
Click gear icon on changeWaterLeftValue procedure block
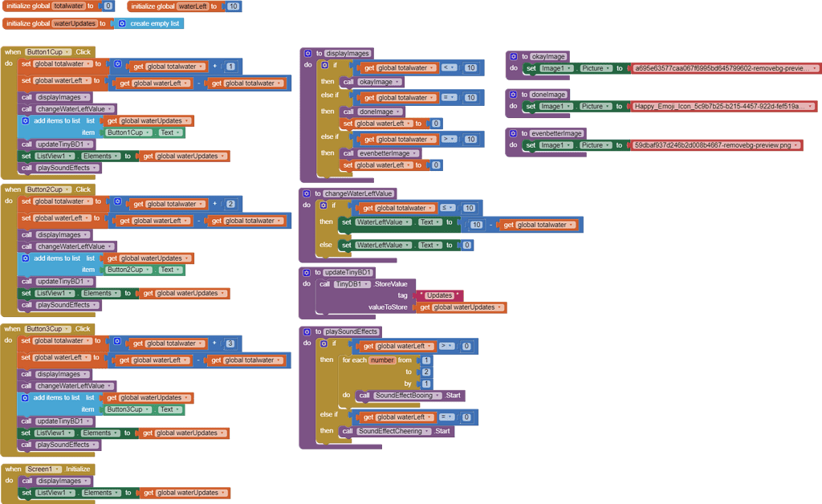pos(307,194)
